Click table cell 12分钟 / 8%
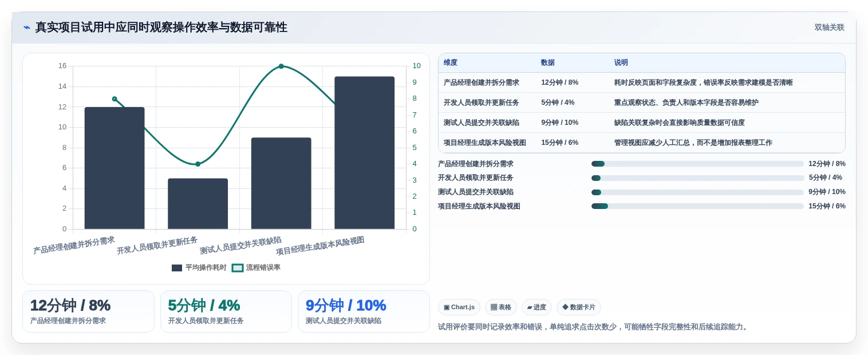Image resolution: width=868 pixels, height=355 pixels. click(x=560, y=82)
